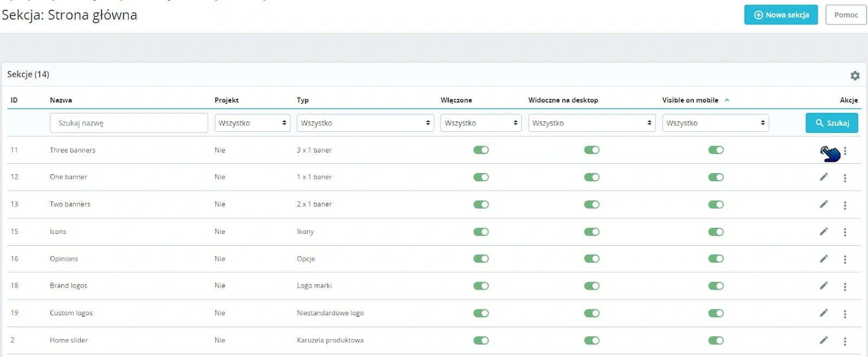868x357 pixels.
Task: Toggle Visible on mobile for Brand logos
Action: pos(716,286)
